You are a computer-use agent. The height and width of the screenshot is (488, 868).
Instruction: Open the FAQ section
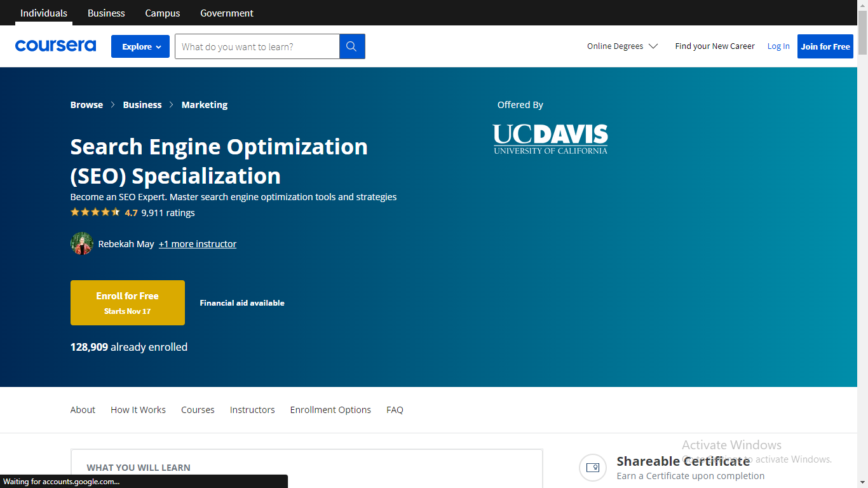pos(395,410)
